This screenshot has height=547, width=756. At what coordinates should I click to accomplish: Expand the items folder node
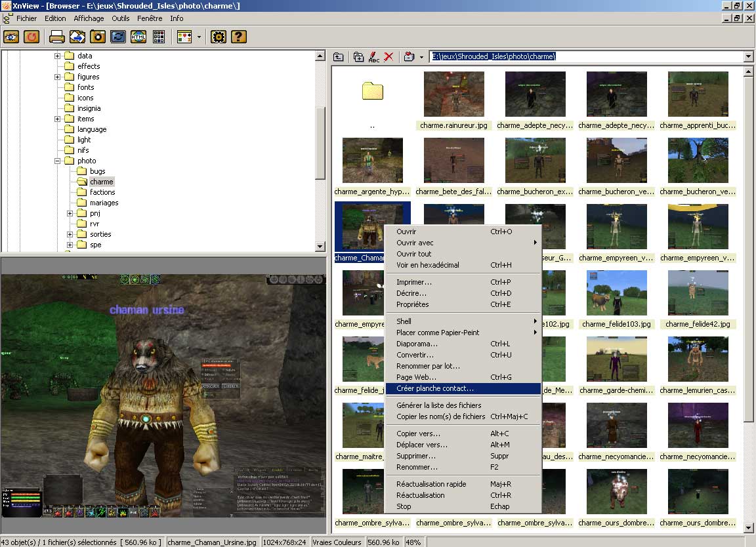[57, 119]
